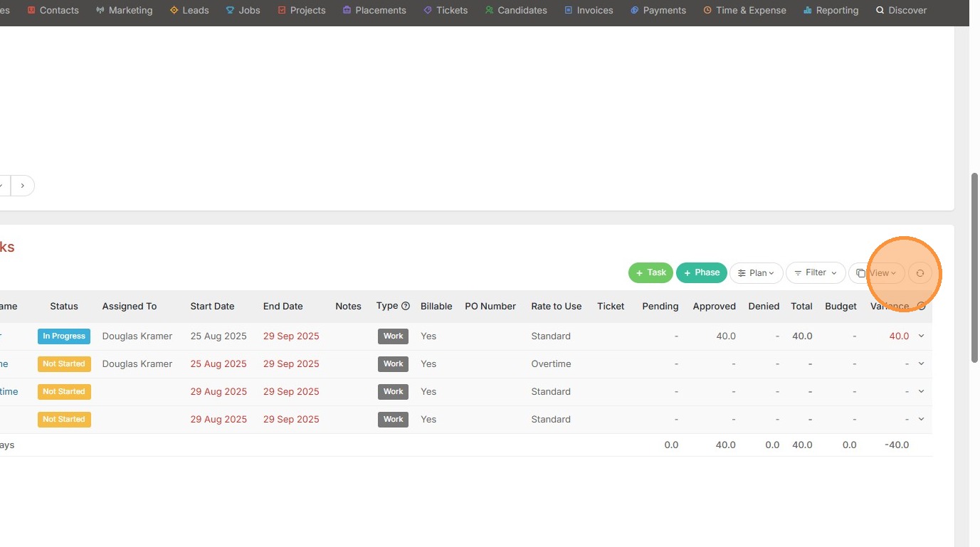This screenshot has width=980, height=547.
Task: Click the Jobs trophy icon
Action: (230, 11)
